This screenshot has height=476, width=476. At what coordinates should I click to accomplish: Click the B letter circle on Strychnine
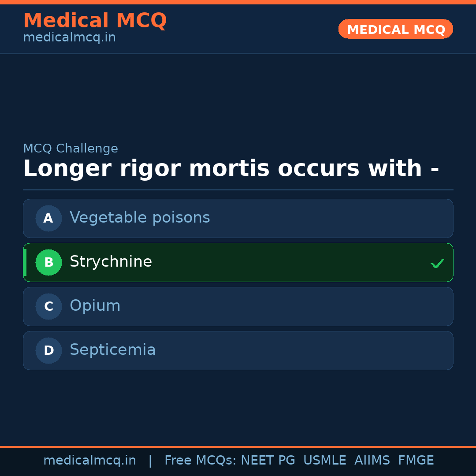coord(48,262)
